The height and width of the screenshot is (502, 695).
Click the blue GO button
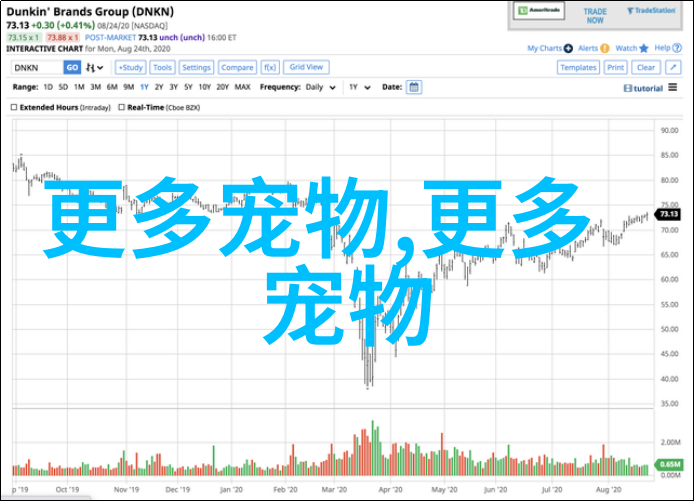(x=72, y=67)
